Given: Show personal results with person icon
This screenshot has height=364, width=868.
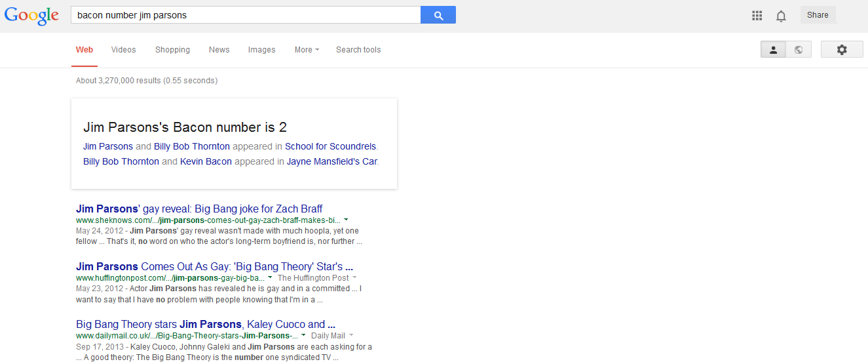Looking at the screenshot, I should pyautogui.click(x=773, y=50).
